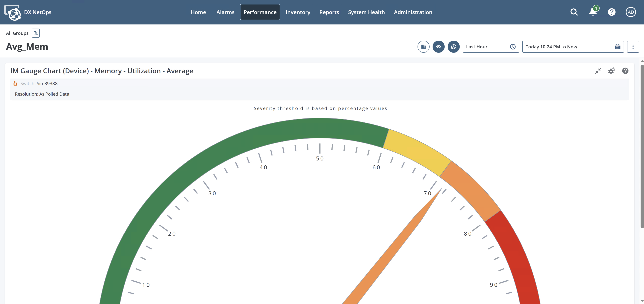The height and width of the screenshot is (304, 644).
Task: Toggle the eye visibility button
Action: pos(439,47)
